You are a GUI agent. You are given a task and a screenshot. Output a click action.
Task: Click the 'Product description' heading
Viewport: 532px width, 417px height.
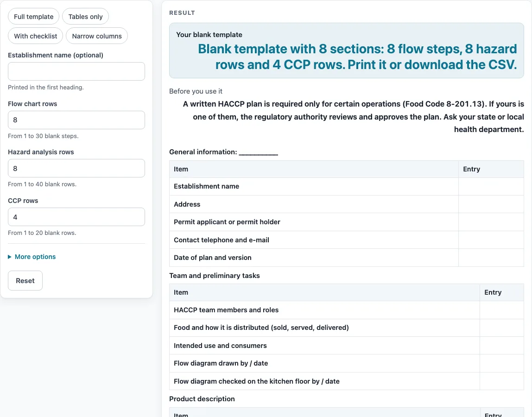[x=202, y=398]
